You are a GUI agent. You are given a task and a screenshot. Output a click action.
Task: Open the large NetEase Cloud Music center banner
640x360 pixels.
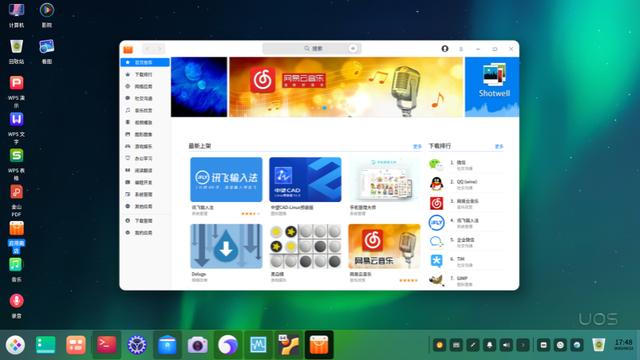tap(346, 87)
